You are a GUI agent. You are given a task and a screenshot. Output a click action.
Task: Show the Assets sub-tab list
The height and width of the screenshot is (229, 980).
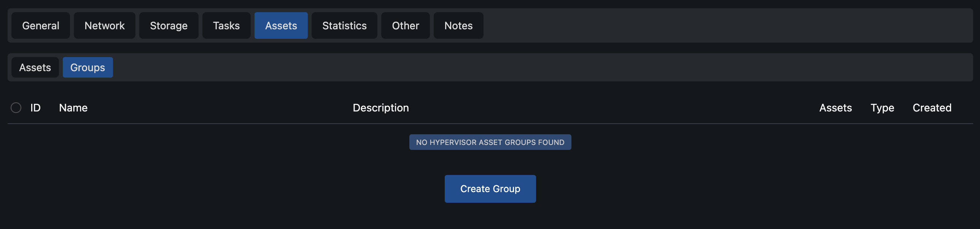pos(35,67)
